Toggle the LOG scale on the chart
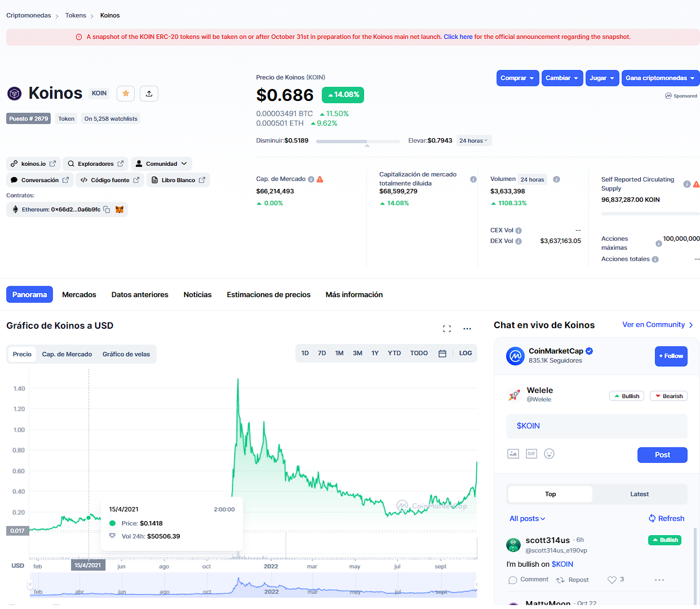This screenshot has height=609, width=700. coord(466,354)
